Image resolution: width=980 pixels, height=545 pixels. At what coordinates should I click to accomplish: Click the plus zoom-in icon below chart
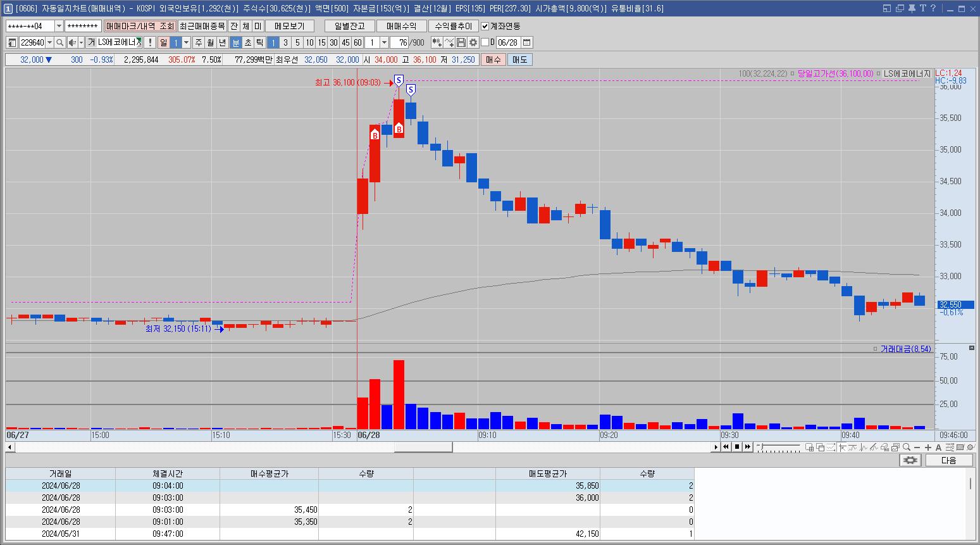pos(927,448)
